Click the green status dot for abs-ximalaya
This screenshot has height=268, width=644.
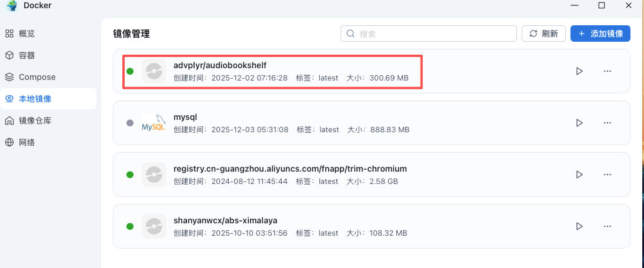[130, 226]
